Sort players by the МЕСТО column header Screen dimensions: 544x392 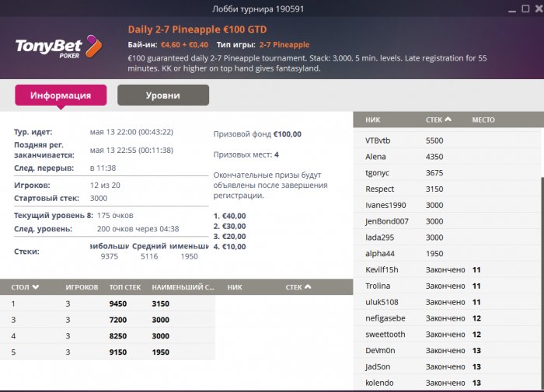(483, 120)
